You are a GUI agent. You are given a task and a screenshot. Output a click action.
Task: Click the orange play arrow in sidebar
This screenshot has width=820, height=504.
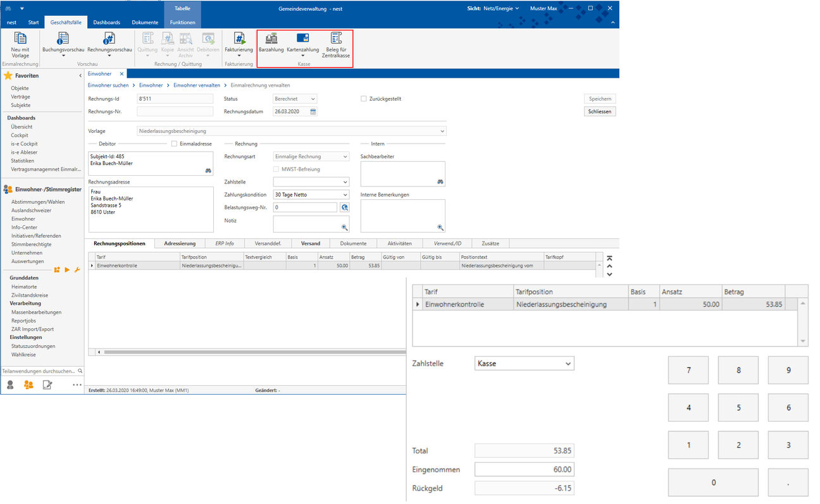point(67,270)
